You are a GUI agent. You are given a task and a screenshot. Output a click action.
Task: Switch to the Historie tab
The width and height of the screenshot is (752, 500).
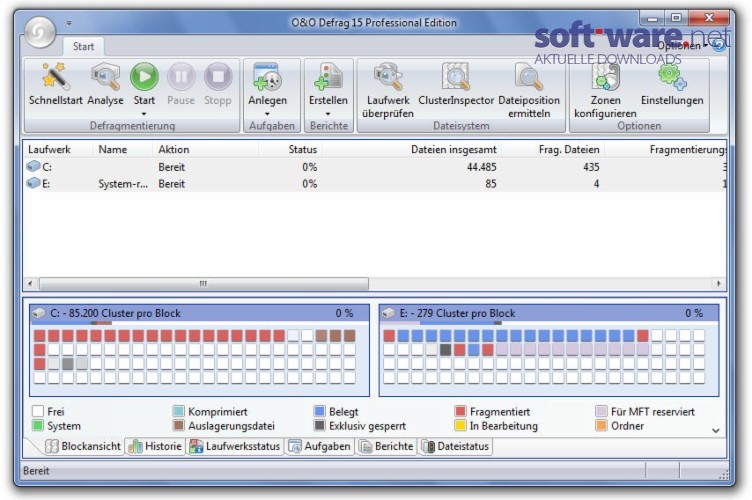point(155,446)
